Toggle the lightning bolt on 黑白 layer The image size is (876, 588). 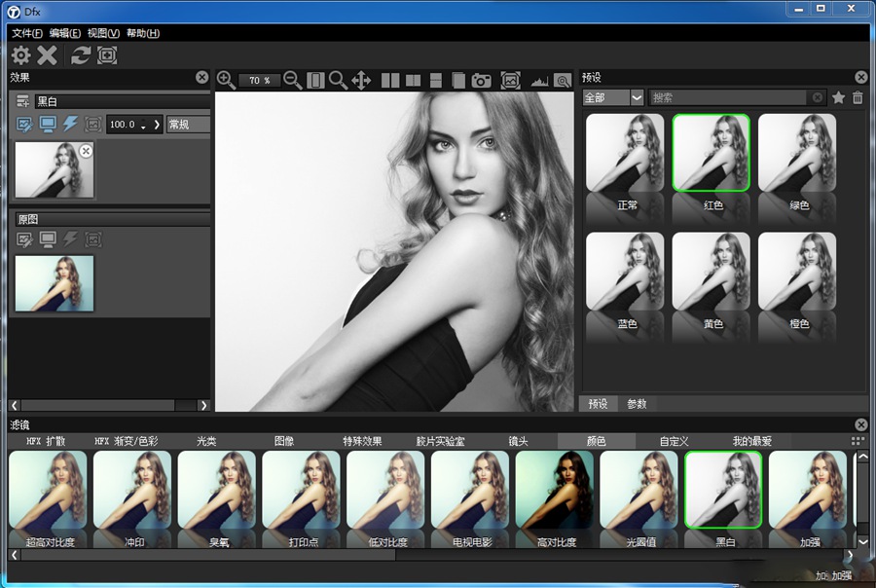coord(70,124)
